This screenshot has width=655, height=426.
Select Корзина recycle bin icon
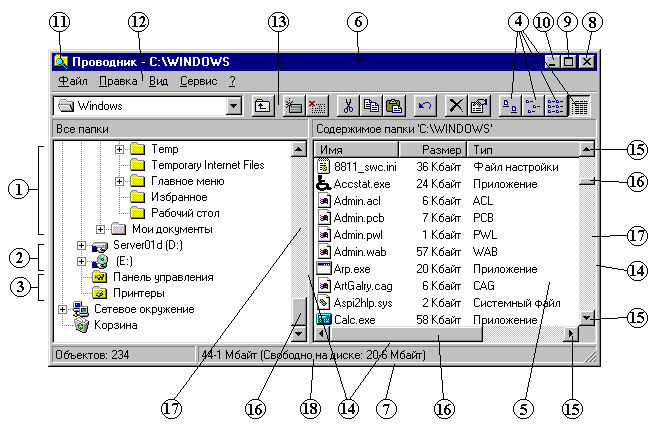pos(82,325)
